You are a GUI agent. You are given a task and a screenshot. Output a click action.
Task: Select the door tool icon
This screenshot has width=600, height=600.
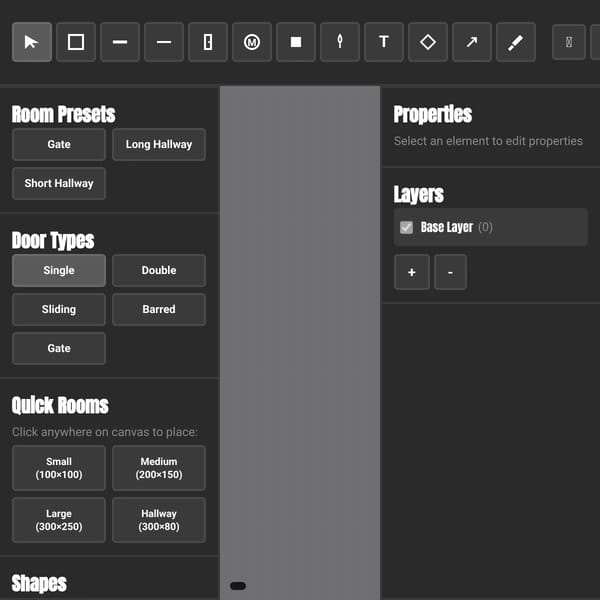pos(208,42)
